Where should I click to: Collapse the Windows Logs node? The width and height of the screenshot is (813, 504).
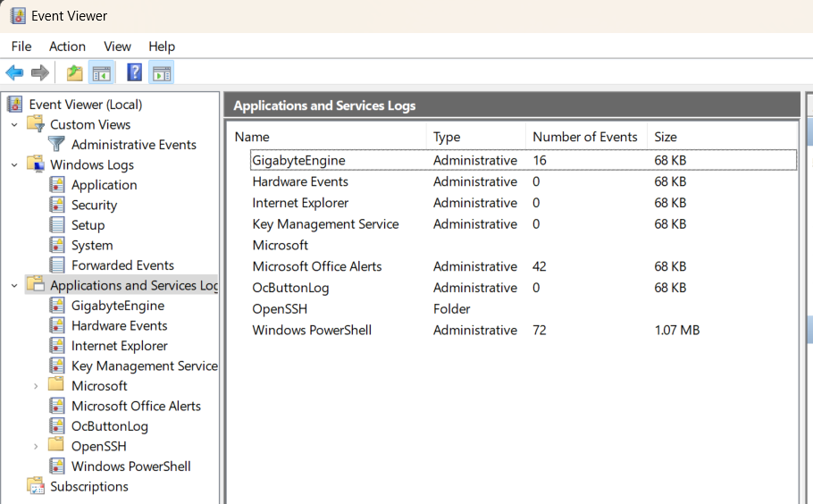pyautogui.click(x=14, y=165)
